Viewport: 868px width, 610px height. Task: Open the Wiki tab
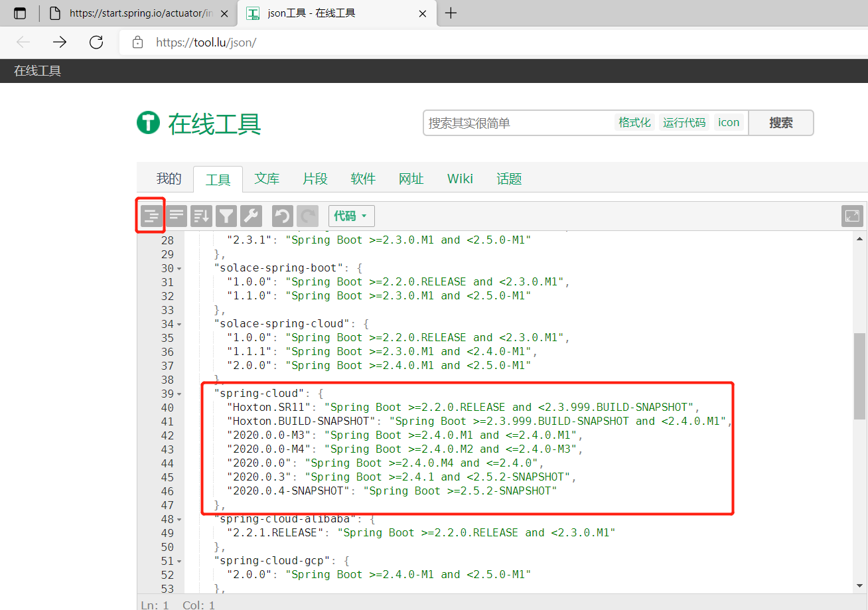460,179
